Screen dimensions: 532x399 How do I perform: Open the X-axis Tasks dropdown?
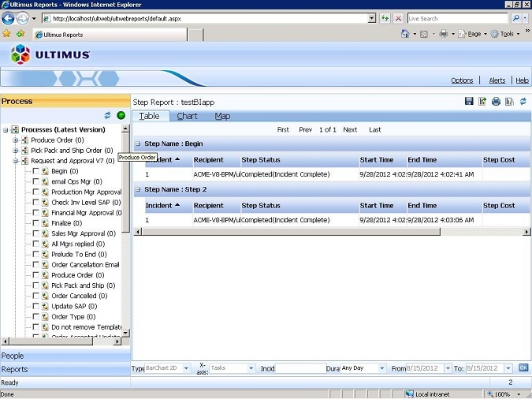(x=251, y=368)
